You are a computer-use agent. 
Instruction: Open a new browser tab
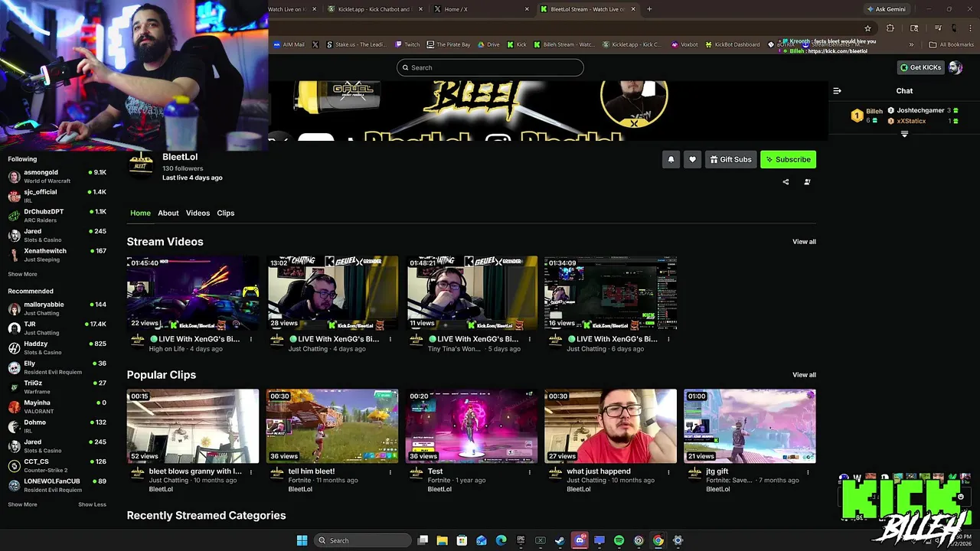click(649, 9)
